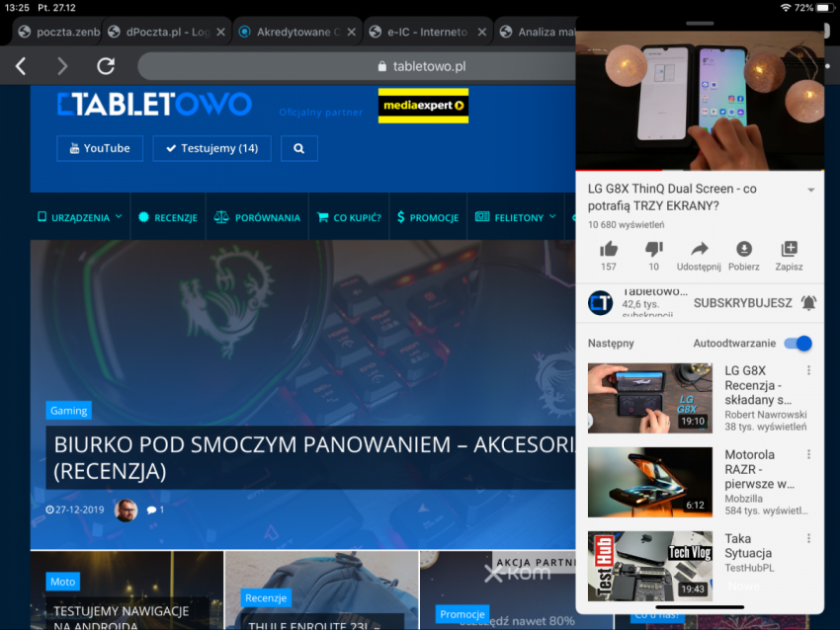Open the mediaexpert partner banner
840x630 pixels.
pyautogui.click(x=423, y=106)
